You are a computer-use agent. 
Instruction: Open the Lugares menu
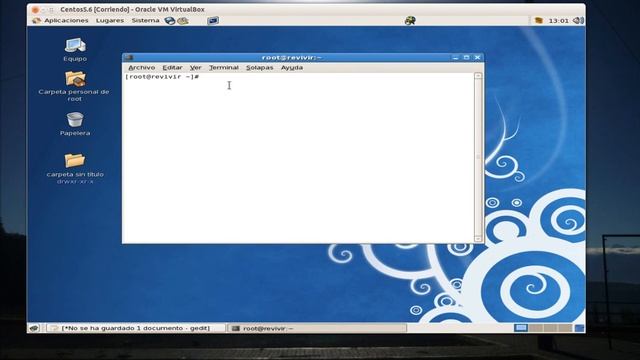click(x=110, y=20)
